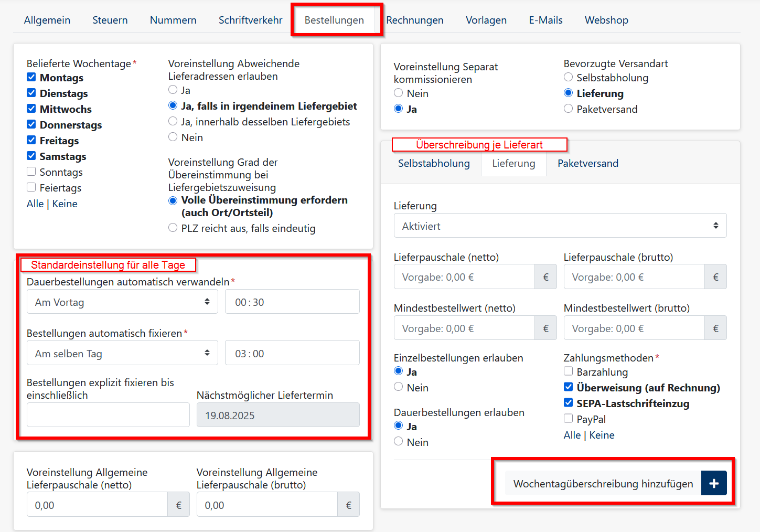Enable the Sonntags checkbox
The image size is (760, 532).
31,172
